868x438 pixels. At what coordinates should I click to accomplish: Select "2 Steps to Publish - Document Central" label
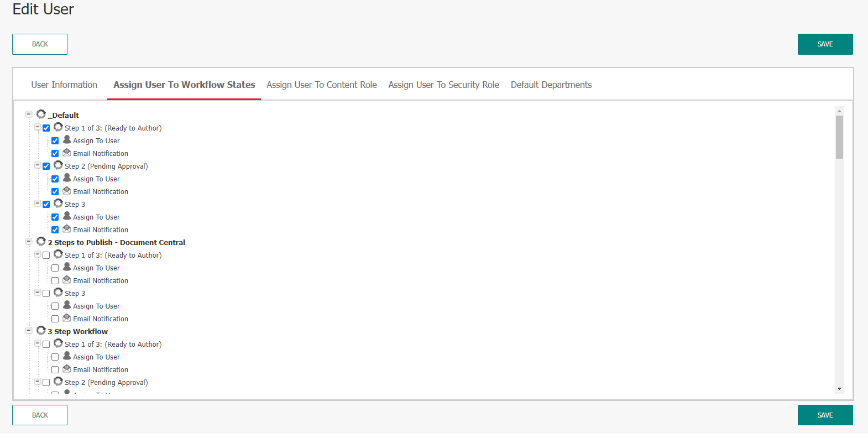pyautogui.click(x=117, y=242)
